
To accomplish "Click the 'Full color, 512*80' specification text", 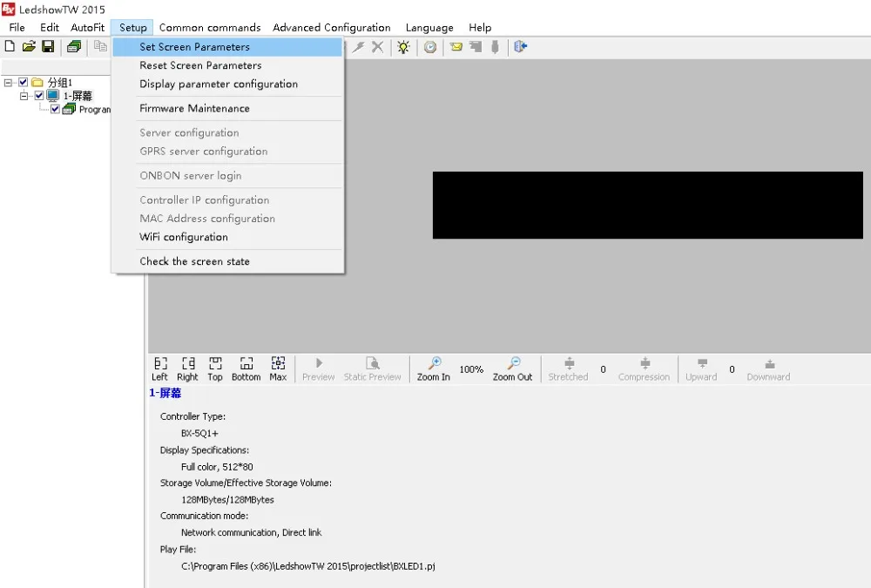I will click(x=217, y=467).
